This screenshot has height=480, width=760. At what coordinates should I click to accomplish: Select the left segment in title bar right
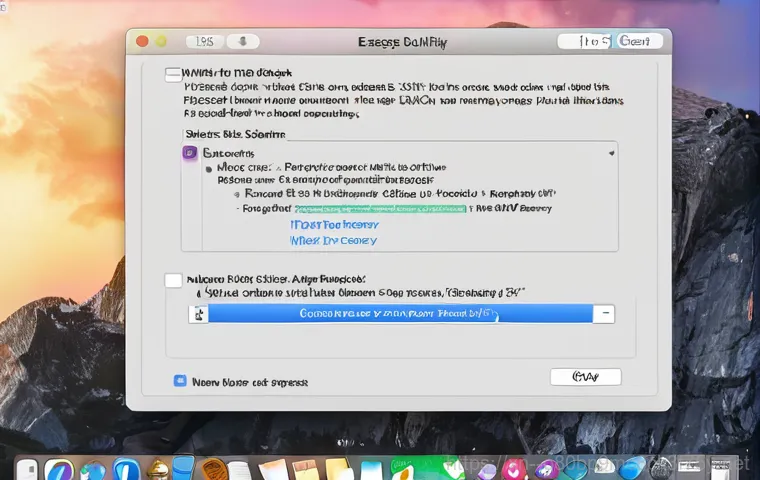click(581, 42)
